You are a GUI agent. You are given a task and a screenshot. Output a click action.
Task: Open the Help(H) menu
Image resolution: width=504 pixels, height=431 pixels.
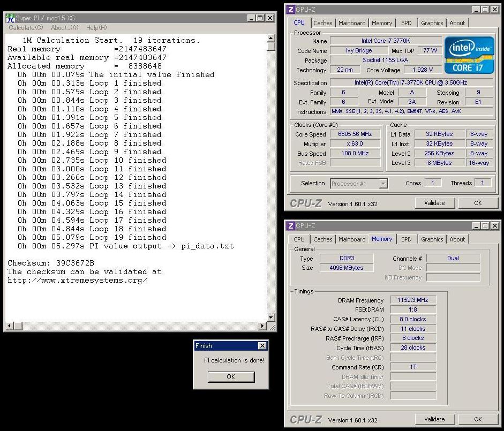(x=96, y=28)
